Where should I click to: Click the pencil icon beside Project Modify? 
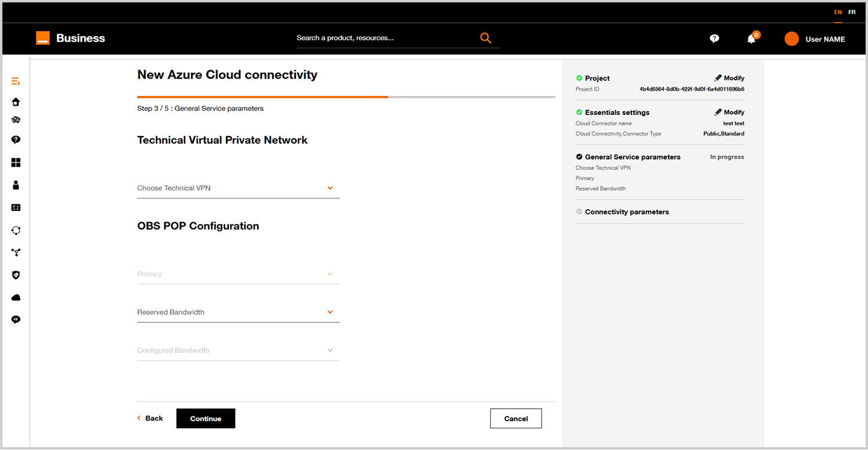pos(718,78)
